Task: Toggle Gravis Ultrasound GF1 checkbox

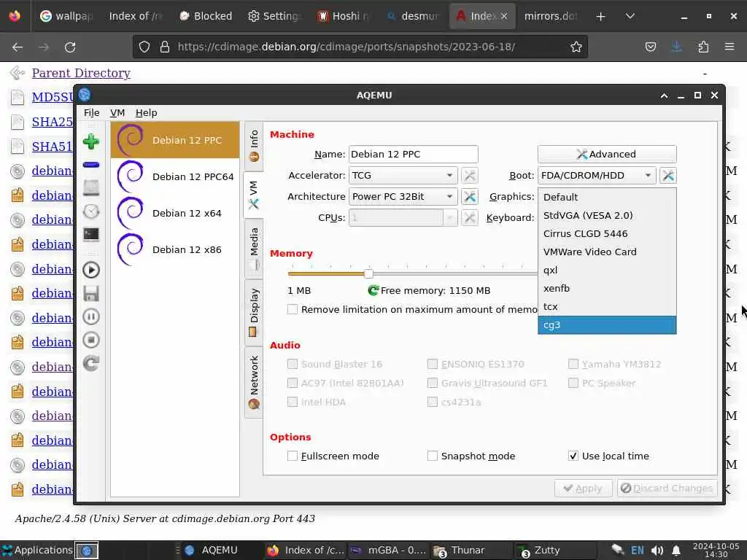Action: (433, 383)
